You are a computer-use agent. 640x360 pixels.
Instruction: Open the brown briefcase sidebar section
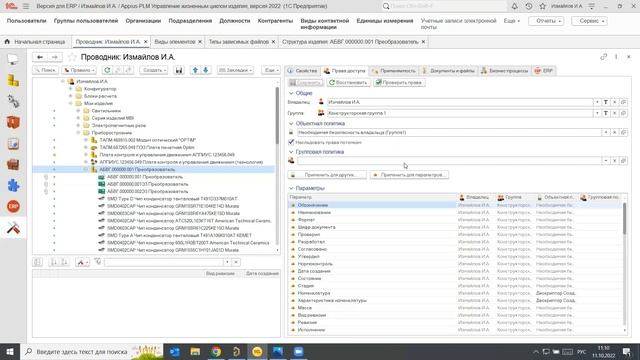(x=13, y=164)
